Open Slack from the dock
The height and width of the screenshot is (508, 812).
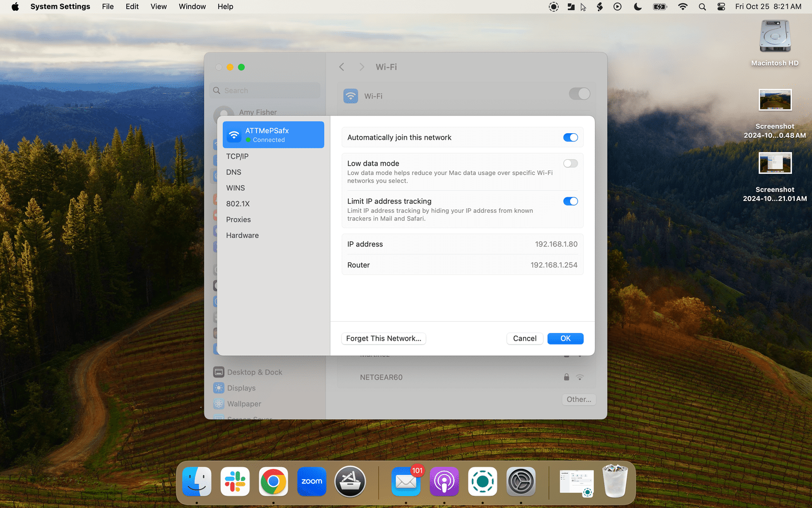pyautogui.click(x=235, y=481)
